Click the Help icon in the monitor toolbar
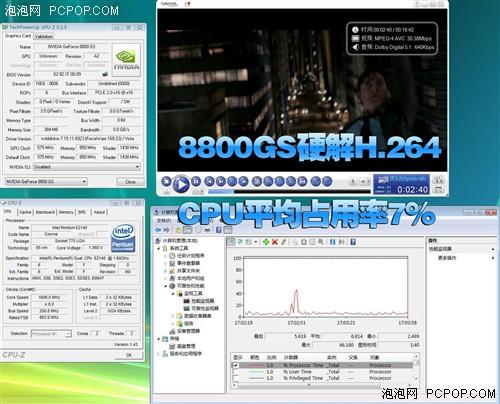Viewport: 500px width, 404px height. click(x=353, y=242)
